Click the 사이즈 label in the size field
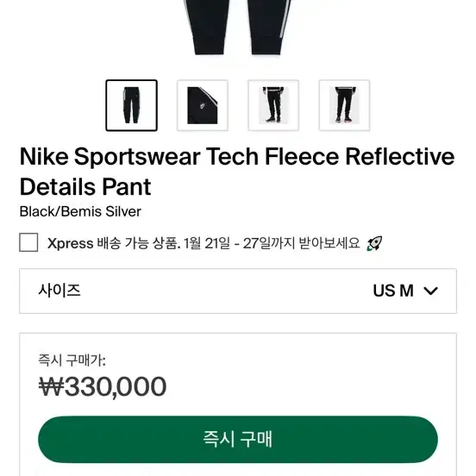 coord(60,291)
